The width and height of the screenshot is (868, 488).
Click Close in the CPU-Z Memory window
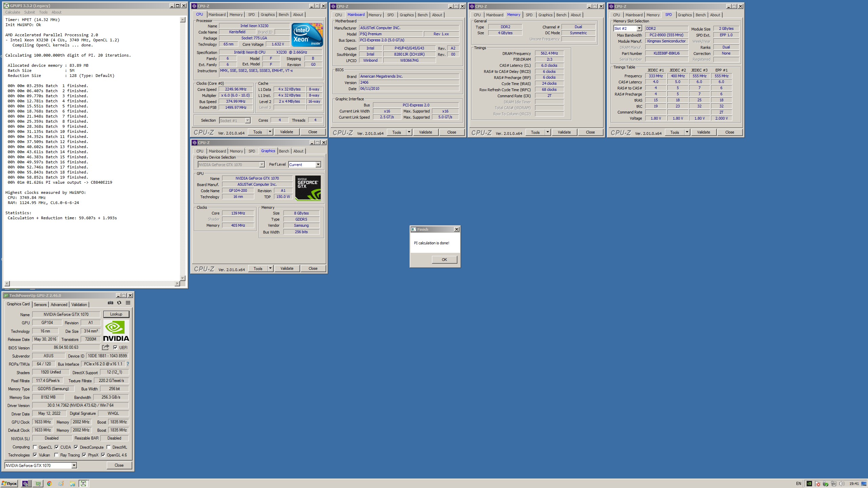(590, 132)
